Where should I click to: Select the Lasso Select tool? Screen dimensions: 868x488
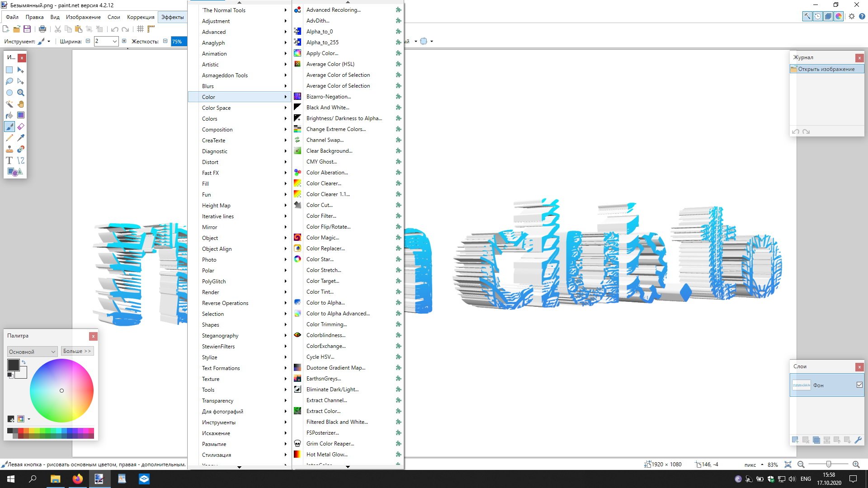point(9,81)
